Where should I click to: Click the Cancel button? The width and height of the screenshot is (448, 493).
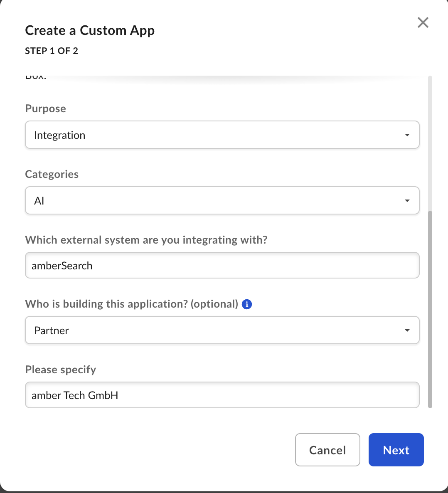pyautogui.click(x=327, y=450)
